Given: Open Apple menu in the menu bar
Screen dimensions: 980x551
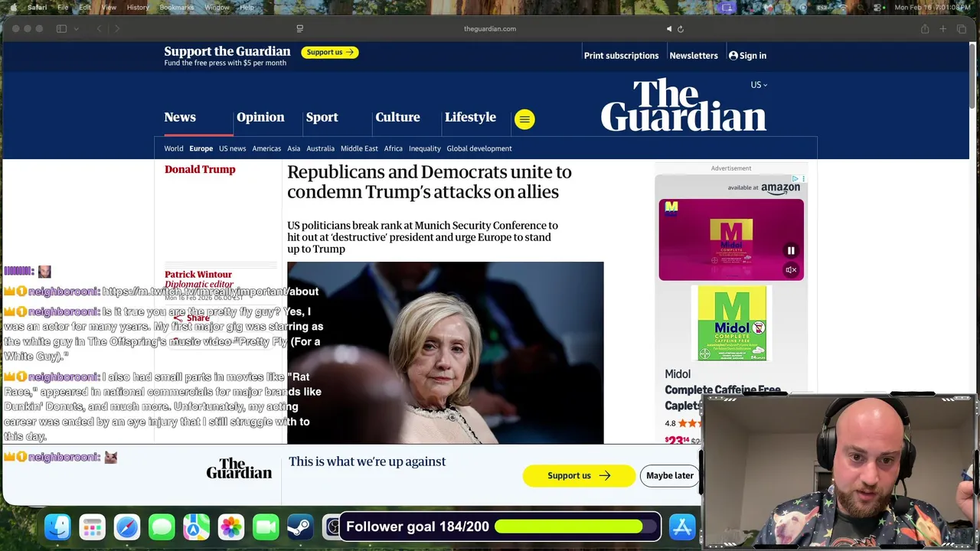Looking at the screenshot, I should (13, 7).
